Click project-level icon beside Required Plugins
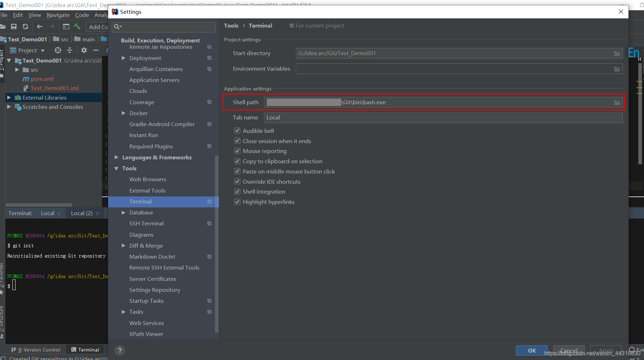Screen dimensions: 644x360 click(209, 146)
